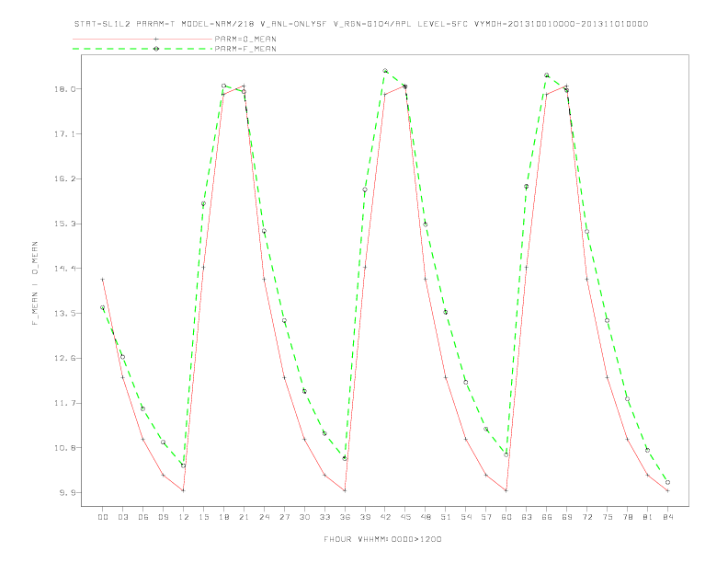Image resolution: width=728 pixels, height=563 pixels.
Task: Click the 9.9 y-axis tick label
Action: pyautogui.click(x=67, y=493)
